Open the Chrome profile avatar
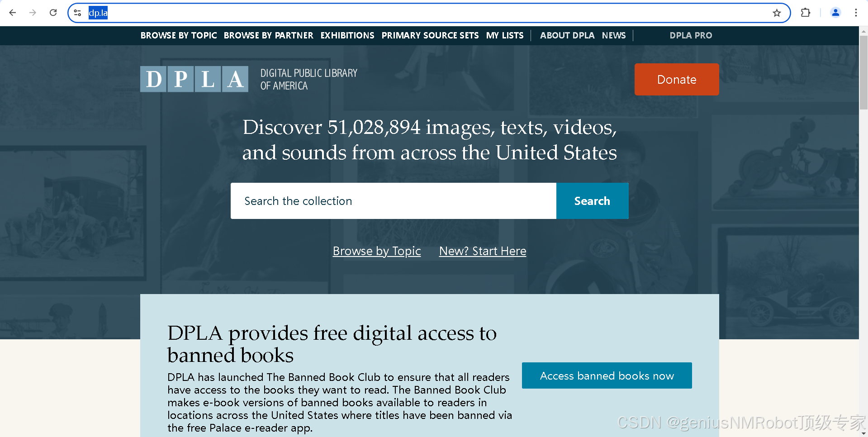Image resolution: width=868 pixels, height=437 pixels. click(x=835, y=13)
